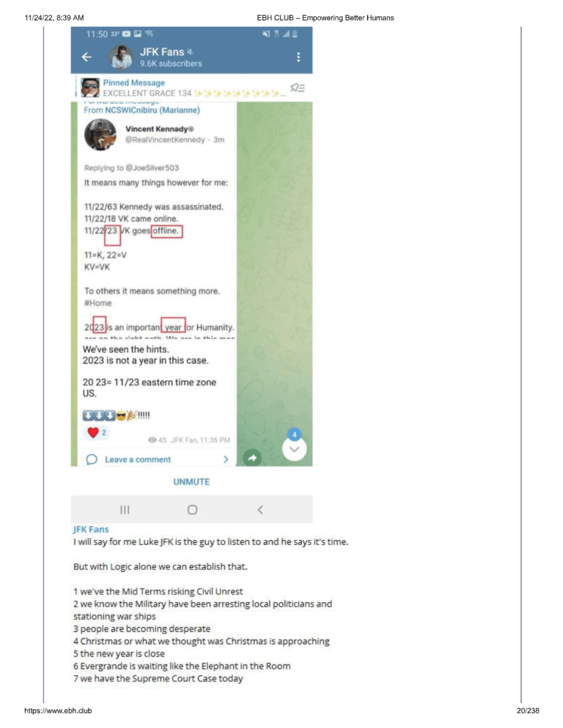The height and width of the screenshot is (728, 563).
Task: Open the JFK Fans channel avatar
Action: [x=121, y=57]
